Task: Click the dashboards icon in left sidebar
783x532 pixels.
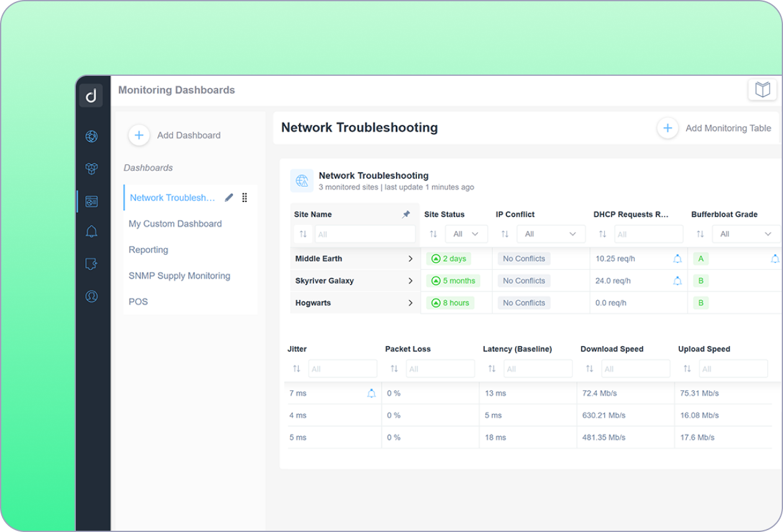Action: 91,201
